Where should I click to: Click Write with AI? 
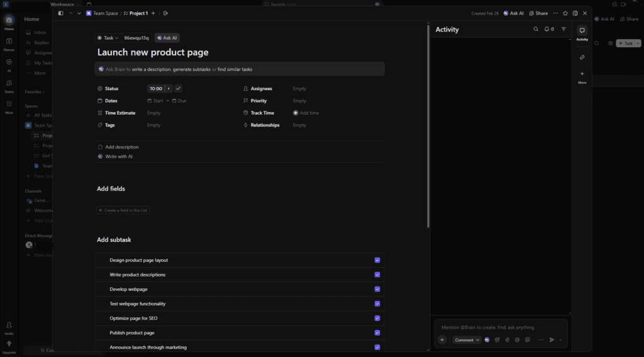pyautogui.click(x=115, y=156)
